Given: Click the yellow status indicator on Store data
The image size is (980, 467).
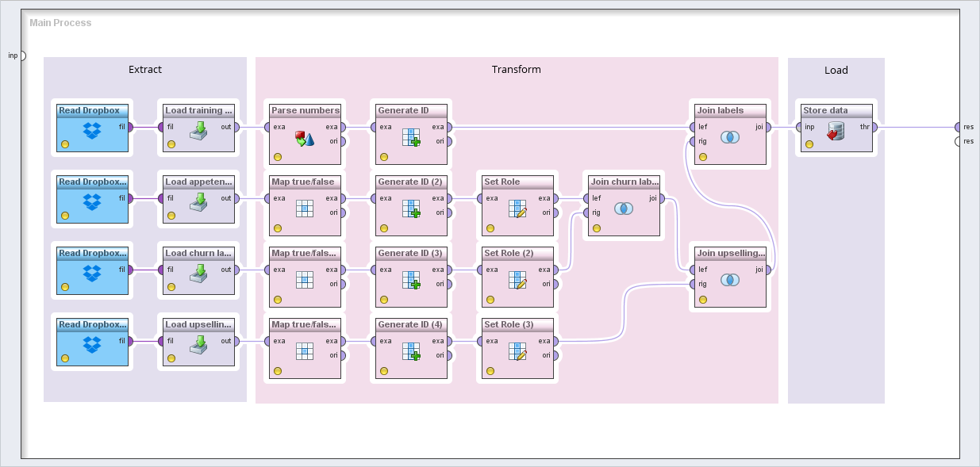Looking at the screenshot, I should pyautogui.click(x=809, y=144).
